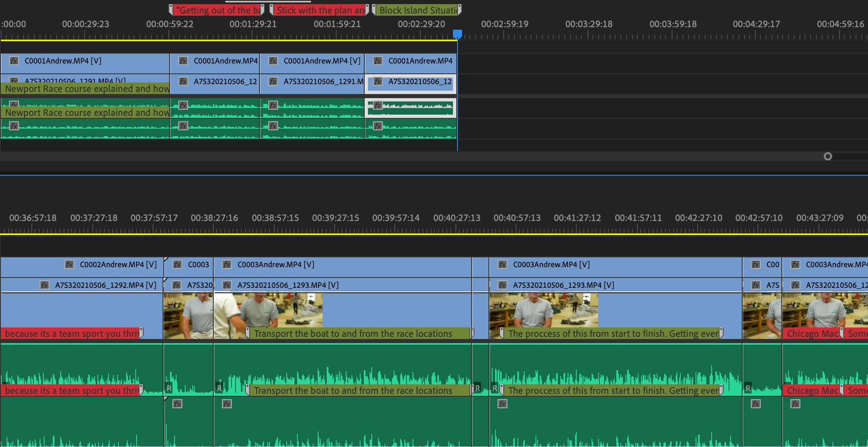Viewport: 868px width, 447px height.
Task: Click fx badge on the short A7S320 clip
Action: click(x=177, y=285)
